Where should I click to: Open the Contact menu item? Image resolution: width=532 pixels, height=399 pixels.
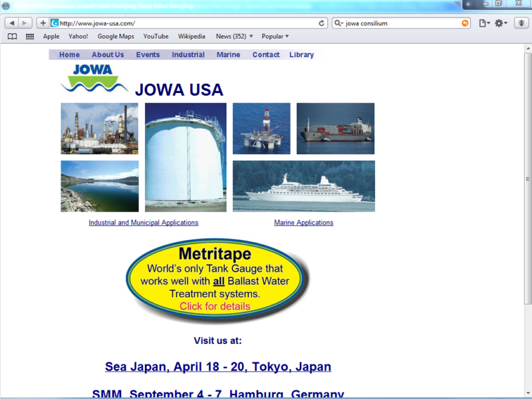point(266,55)
